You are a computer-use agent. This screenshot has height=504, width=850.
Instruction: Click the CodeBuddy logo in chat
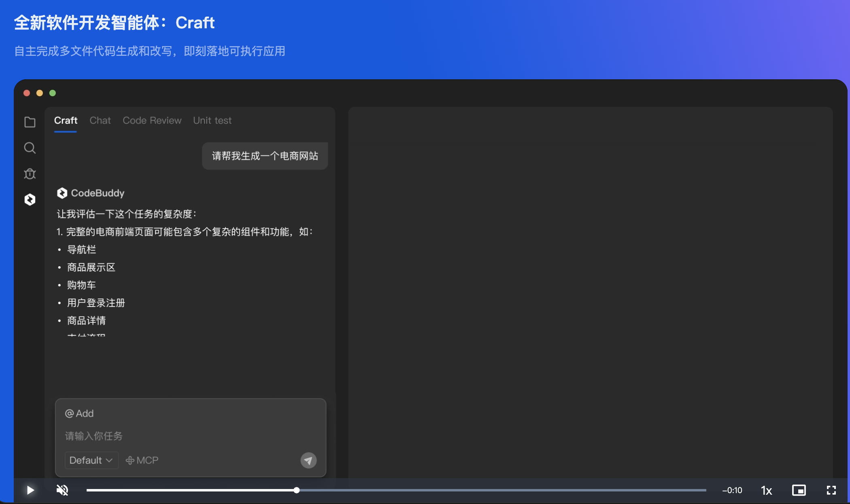click(x=62, y=193)
